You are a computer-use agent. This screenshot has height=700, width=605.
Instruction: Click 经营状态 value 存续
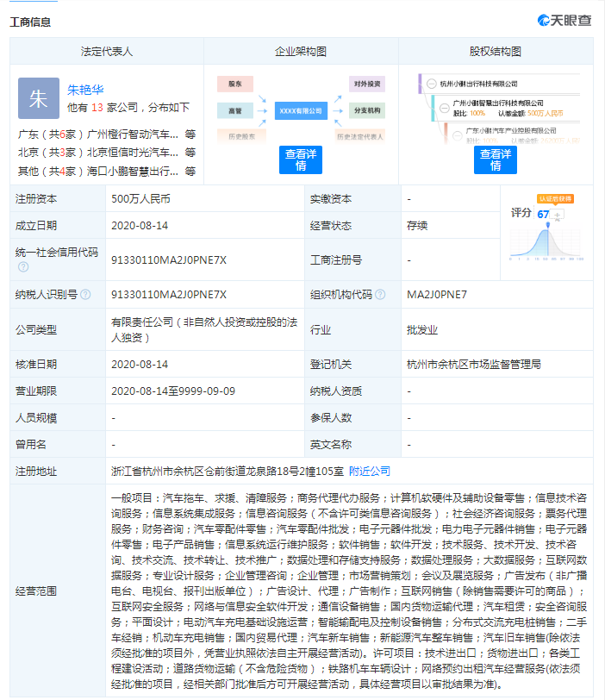(x=417, y=226)
